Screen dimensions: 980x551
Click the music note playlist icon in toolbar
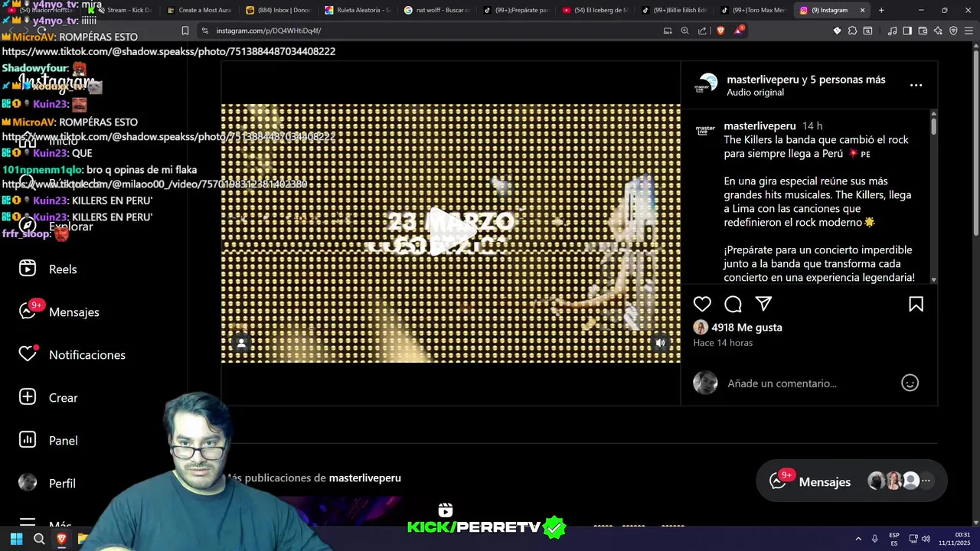892,31
